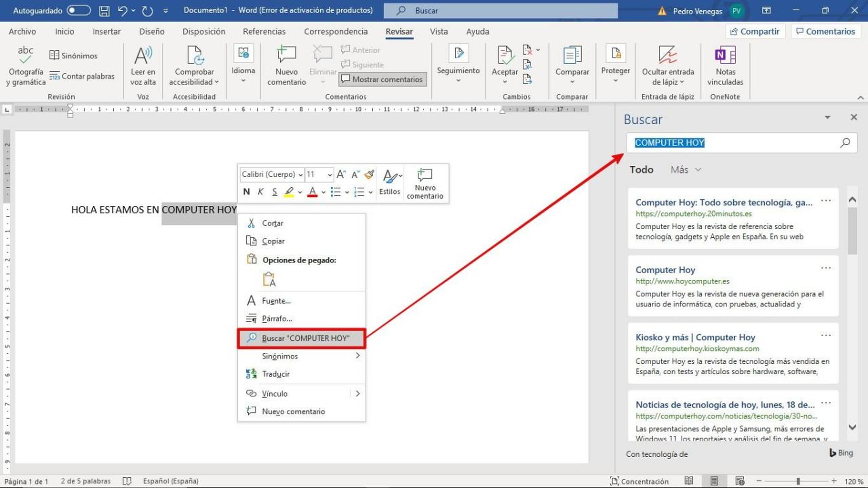Click Contar palabras
The height and width of the screenshot is (488, 868).
pyautogui.click(x=82, y=76)
